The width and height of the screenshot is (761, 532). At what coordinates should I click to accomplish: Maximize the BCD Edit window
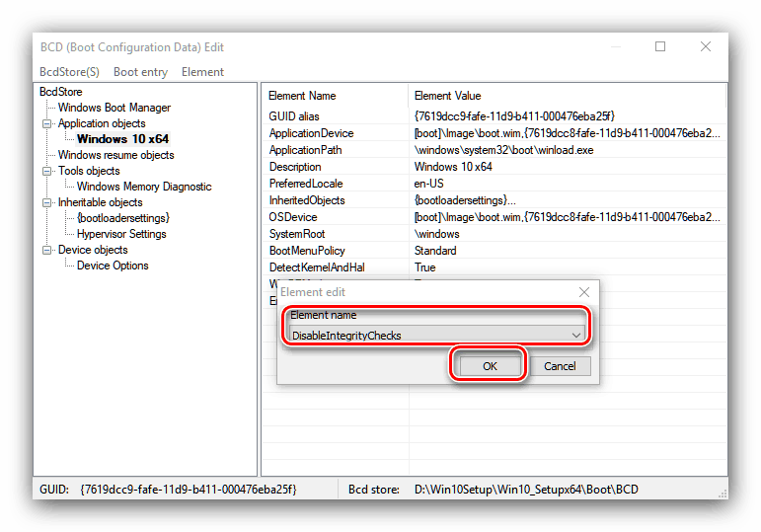point(660,46)
